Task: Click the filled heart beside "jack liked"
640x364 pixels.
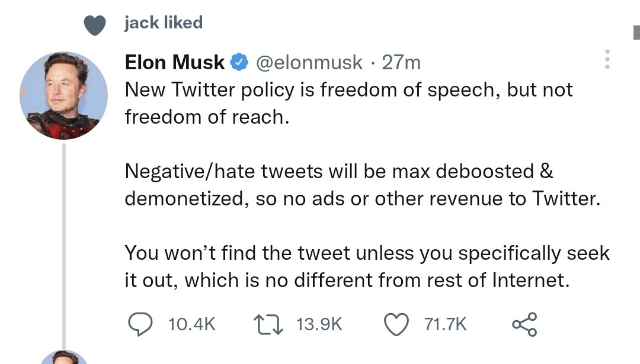Action: 95,24
